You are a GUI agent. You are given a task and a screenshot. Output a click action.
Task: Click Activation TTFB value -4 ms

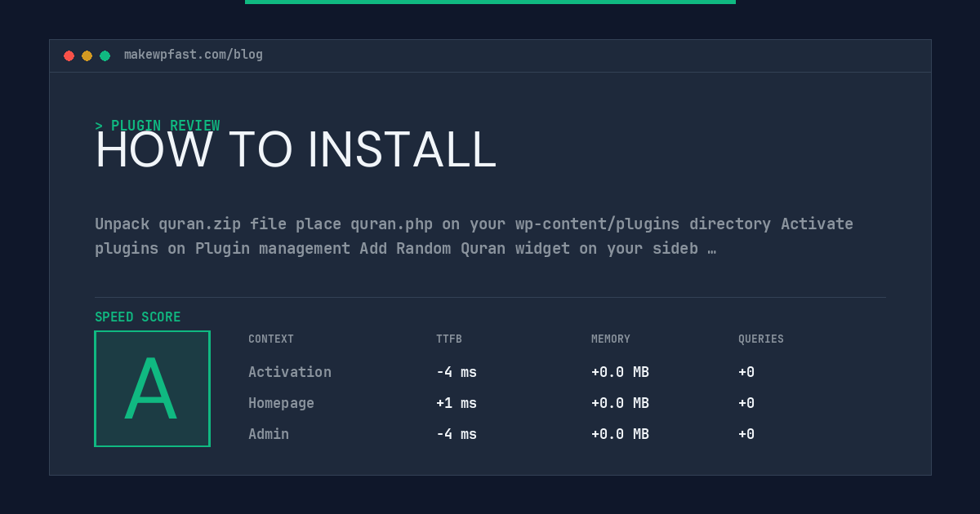pos(457,372)
